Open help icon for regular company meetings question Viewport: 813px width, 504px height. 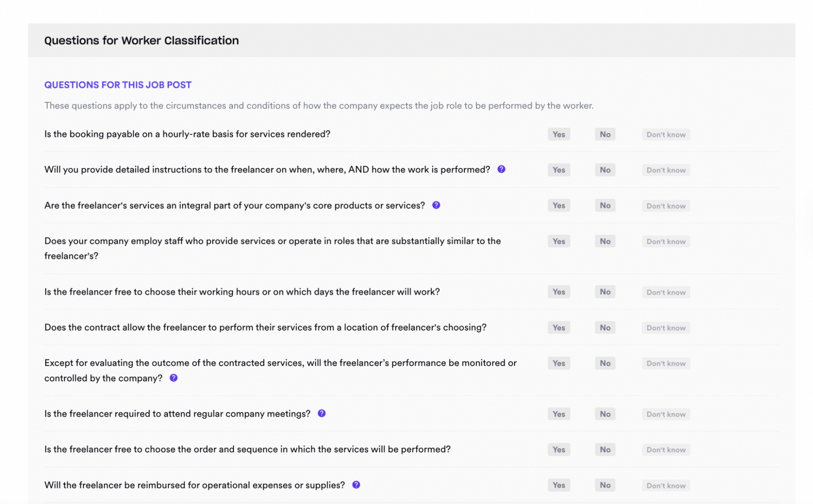(322, 413)
